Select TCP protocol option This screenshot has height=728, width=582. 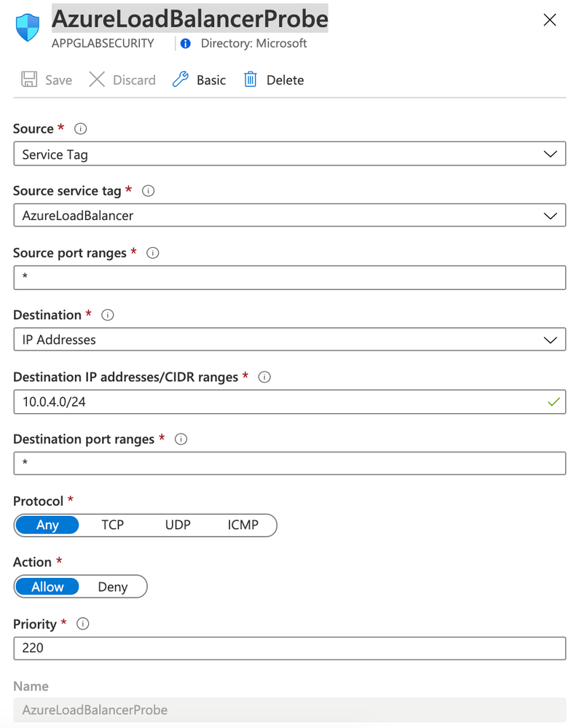(113, 525)
